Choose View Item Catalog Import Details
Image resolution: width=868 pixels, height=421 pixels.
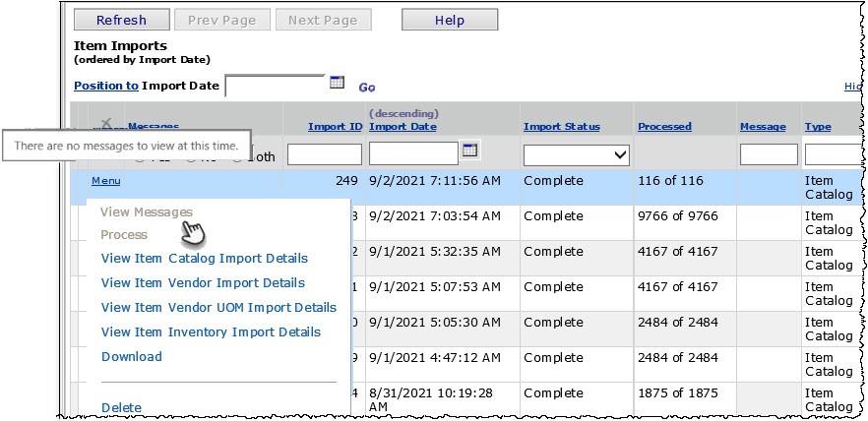tap(205, 259)
